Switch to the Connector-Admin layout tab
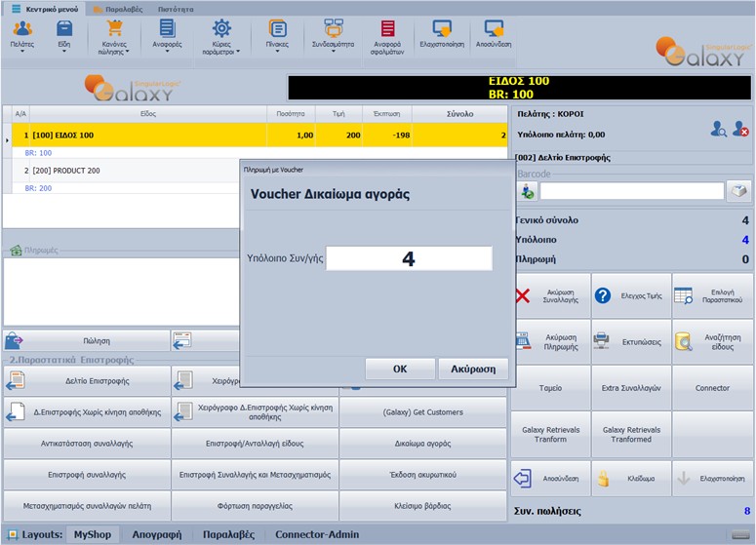This screenshot has height=545, width=756. 317,534
